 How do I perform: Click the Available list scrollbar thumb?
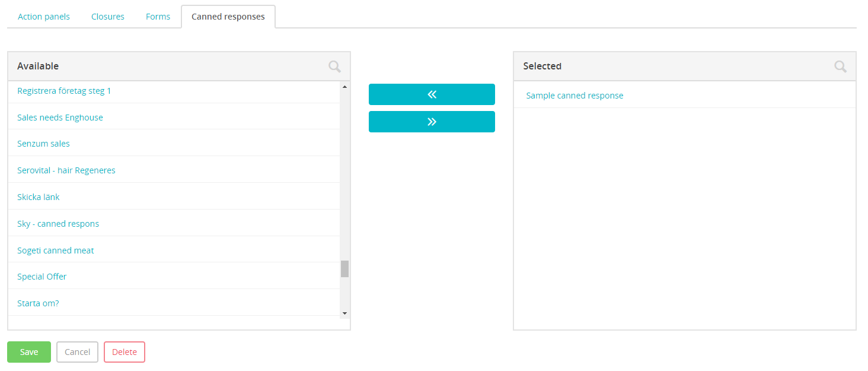[344, 269]
